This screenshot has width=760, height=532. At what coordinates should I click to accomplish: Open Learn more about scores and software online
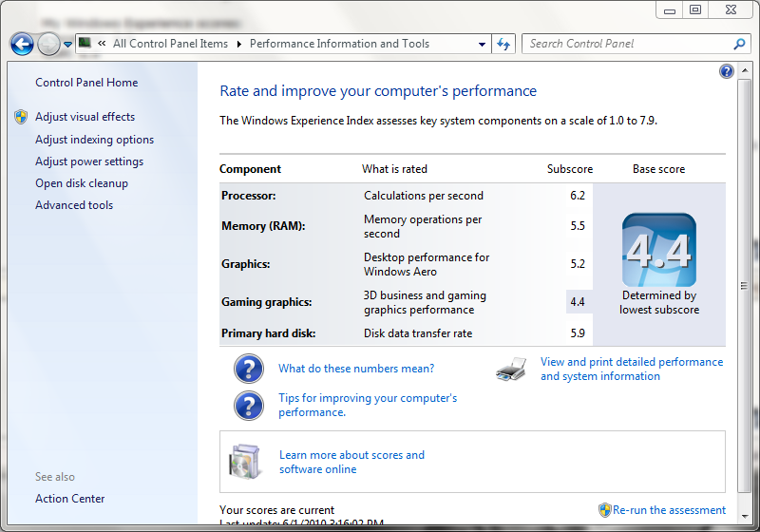point(351,463)
